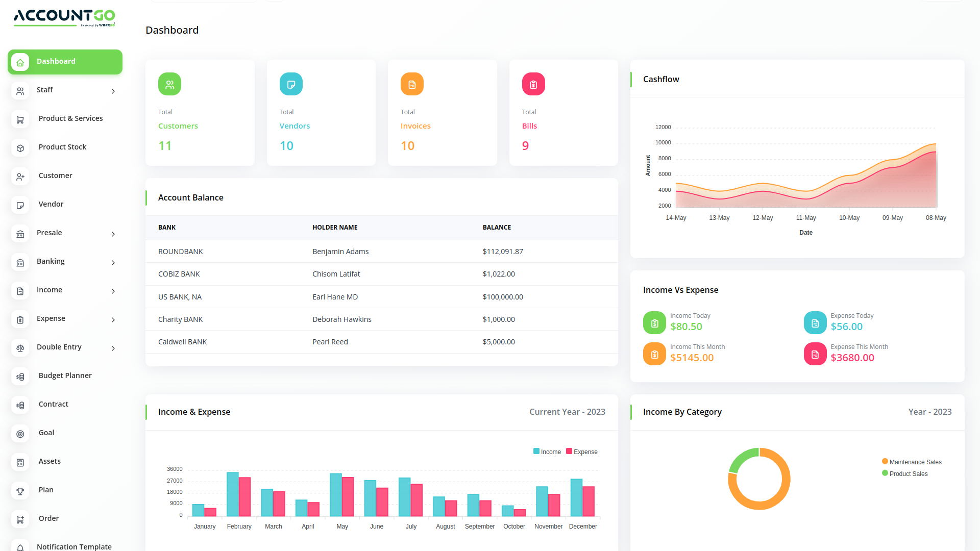Expand the Staff submenu chevron
The width and height of the screenshot is (980, 551).
point(113,91)
